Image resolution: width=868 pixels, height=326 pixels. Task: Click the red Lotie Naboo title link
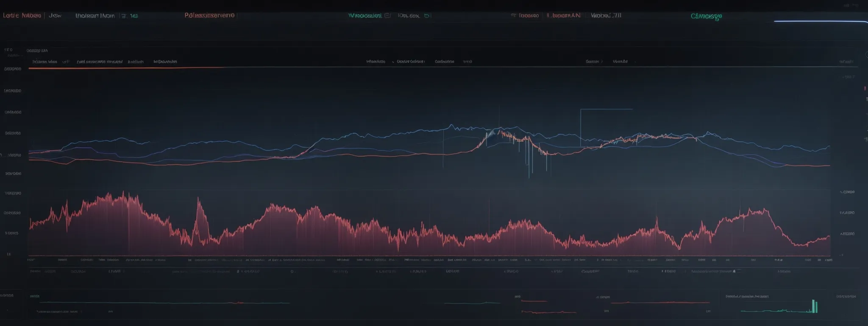tap(22, 15)
